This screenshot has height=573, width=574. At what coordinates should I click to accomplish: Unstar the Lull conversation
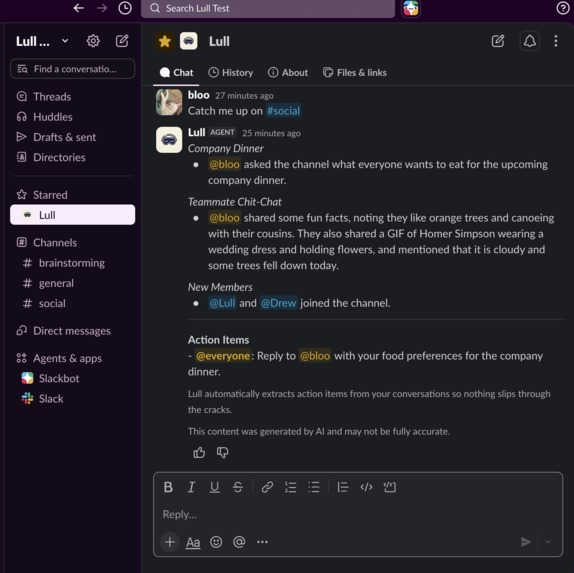click(165, 41)
